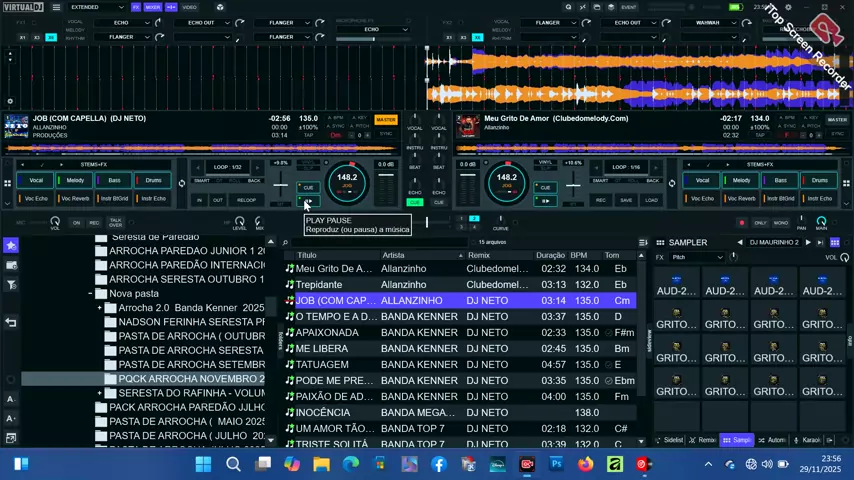The height and width of the screenshot is (480, 854).
Task: Click the right deck CUE button
Action: (544, 187)
